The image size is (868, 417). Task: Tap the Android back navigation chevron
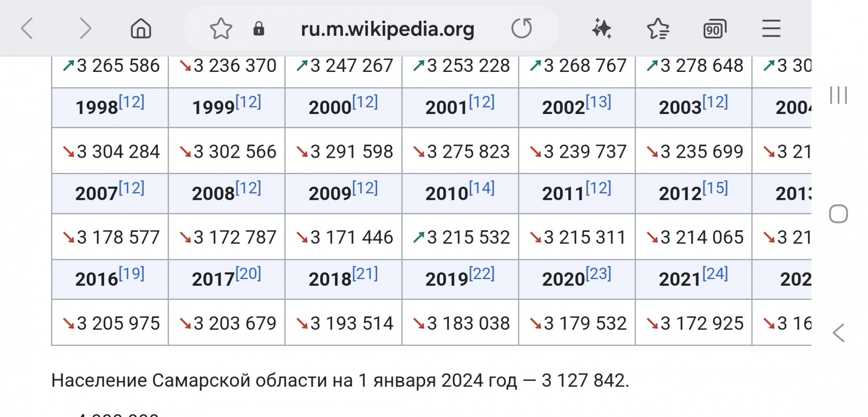point(839,333)
